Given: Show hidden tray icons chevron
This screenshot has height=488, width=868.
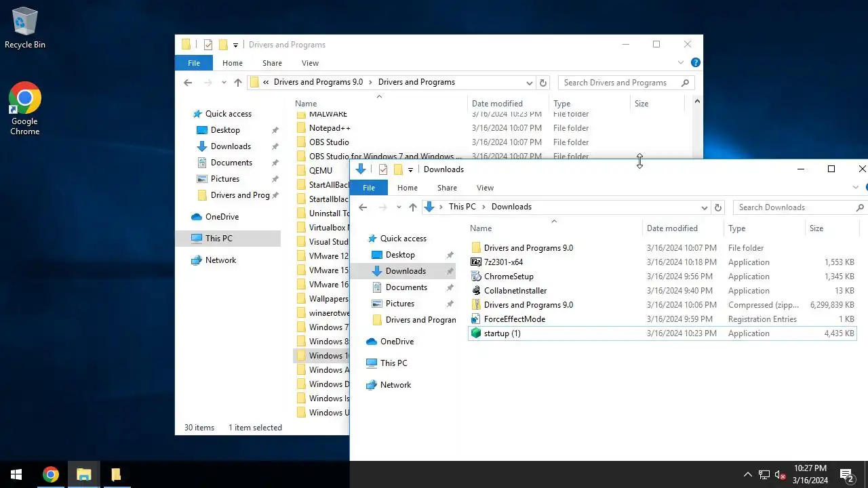Looking at the screenshot, I should pos(748,474).
